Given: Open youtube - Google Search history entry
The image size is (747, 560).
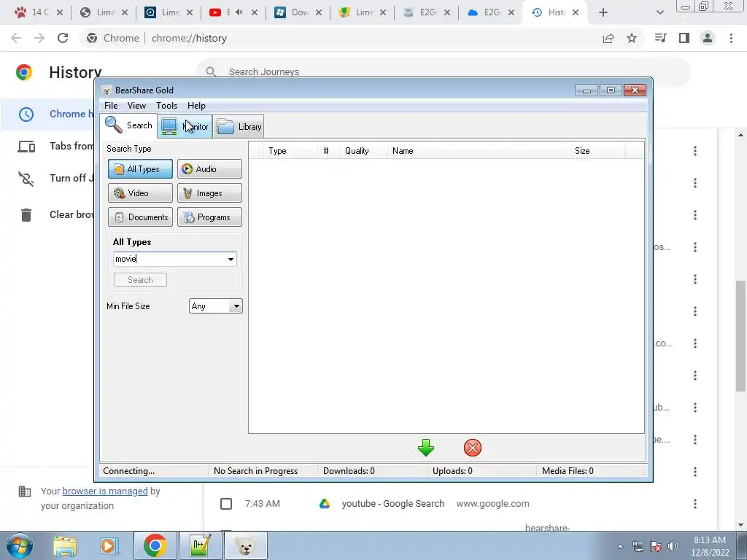Looking at the screenshot, I should [393, 504].
